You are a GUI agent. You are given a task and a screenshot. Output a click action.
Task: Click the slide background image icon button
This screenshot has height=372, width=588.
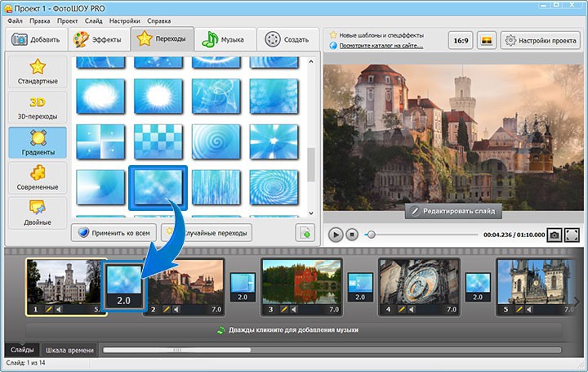click(x=485, y=39)
